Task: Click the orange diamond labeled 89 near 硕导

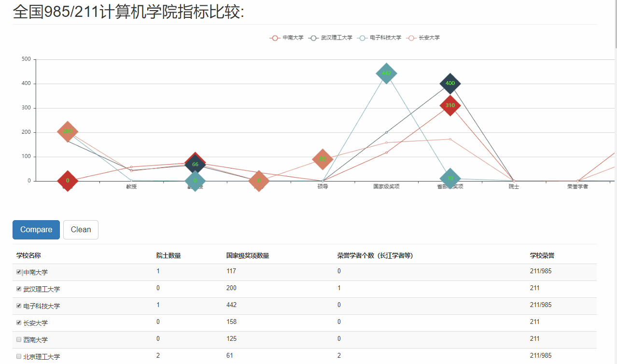Action: point(323,159)
